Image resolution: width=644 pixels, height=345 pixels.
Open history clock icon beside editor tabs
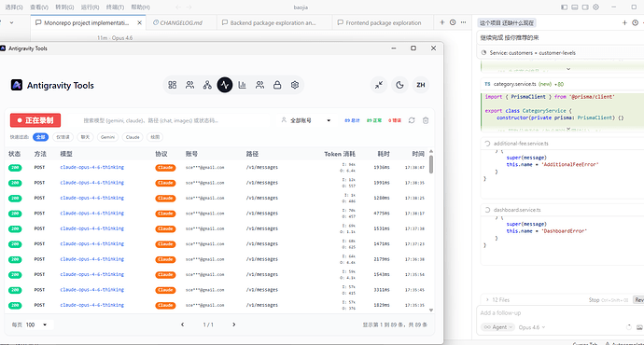click(x=453, y=22)
